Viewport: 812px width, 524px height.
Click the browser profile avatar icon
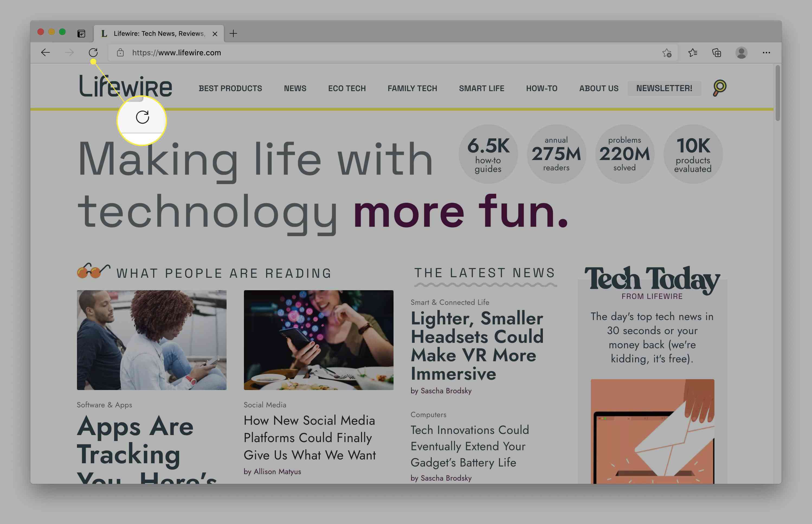(x=741, y=53)
